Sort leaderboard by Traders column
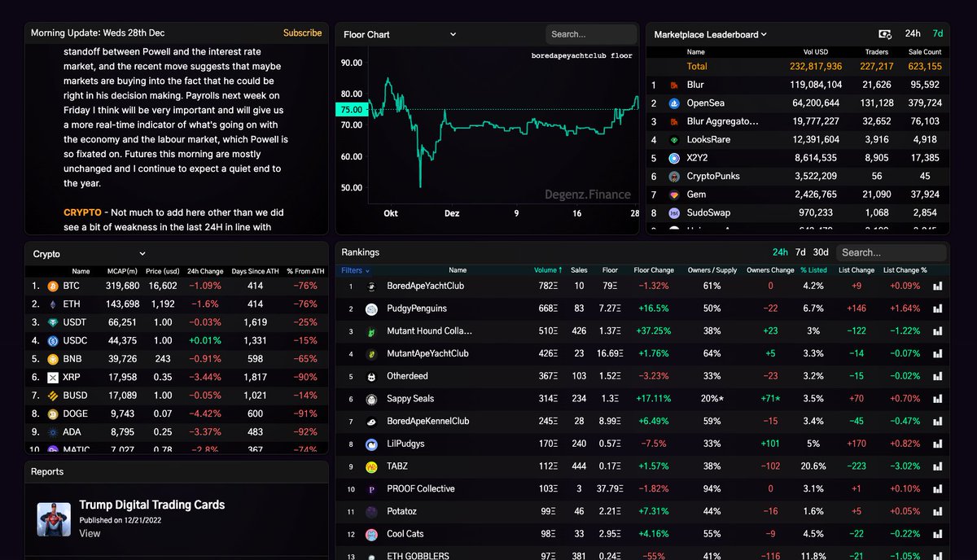The height and width of the screenshot is (560, 977). click(877, 51)
